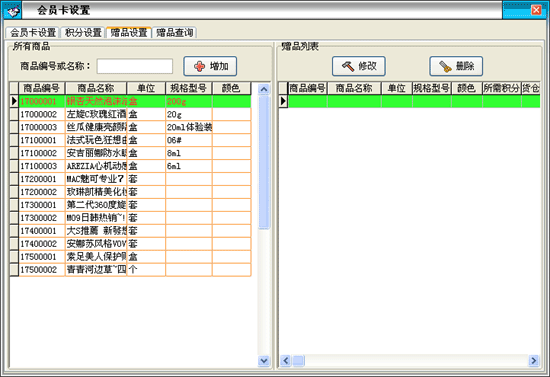Select product row 17500002
The image size is (550, 377).
pos(135,270)
